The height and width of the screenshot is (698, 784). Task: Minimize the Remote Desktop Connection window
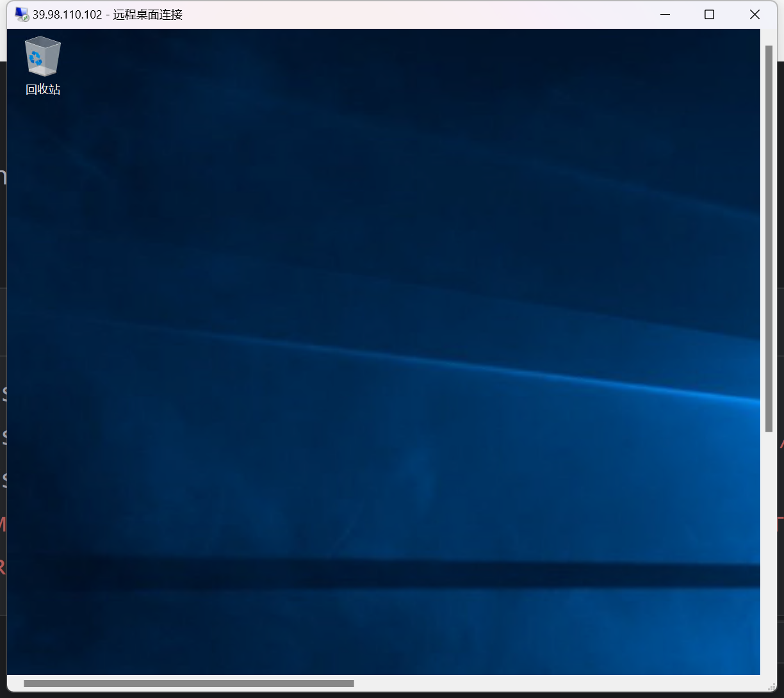(x=665, y=14)
